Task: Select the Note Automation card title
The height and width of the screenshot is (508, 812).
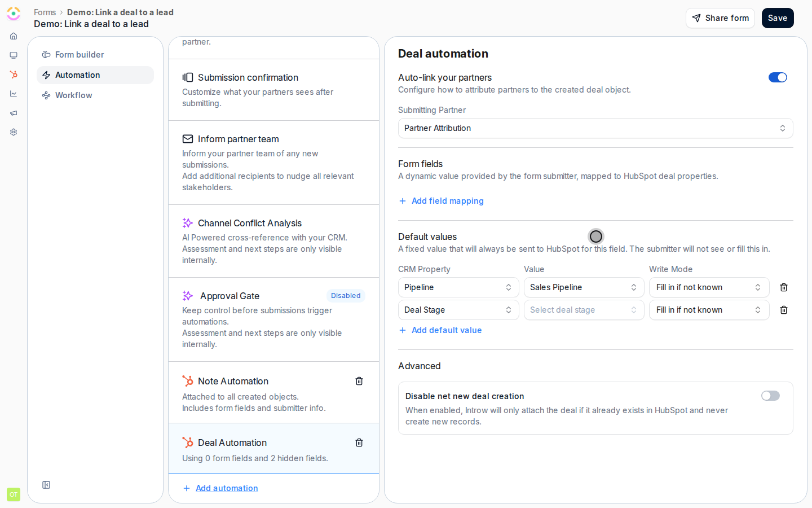Action: pos(233,381)
